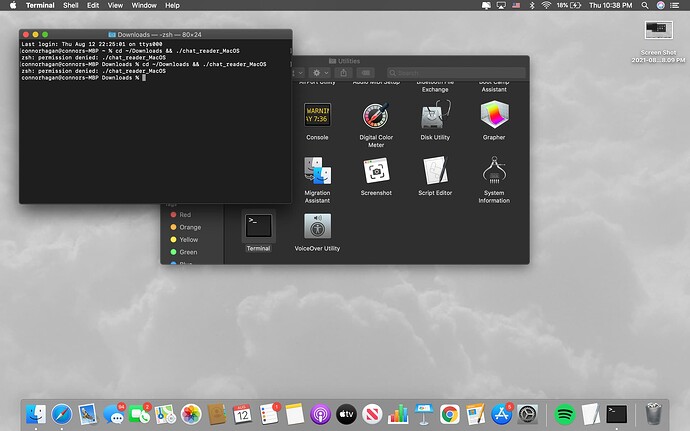Screen dimensions: 690x431
Task: Open the Shell menu
Action: point(70,5)
